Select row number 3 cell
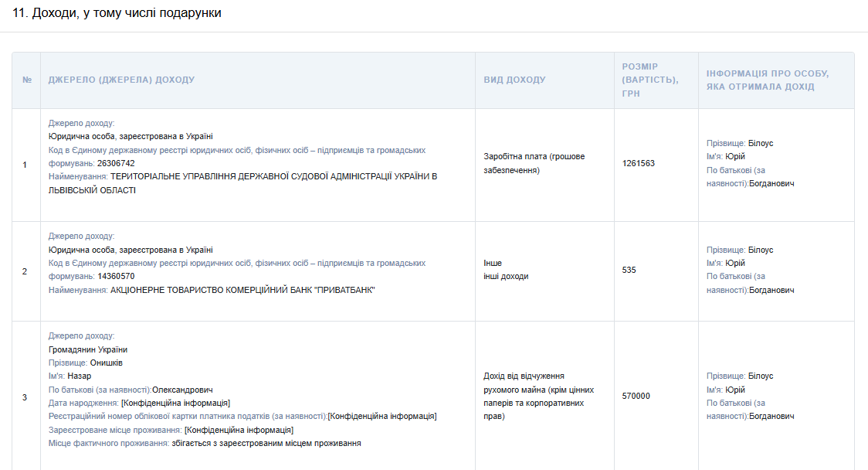868x470 pixels. point(25,397)
